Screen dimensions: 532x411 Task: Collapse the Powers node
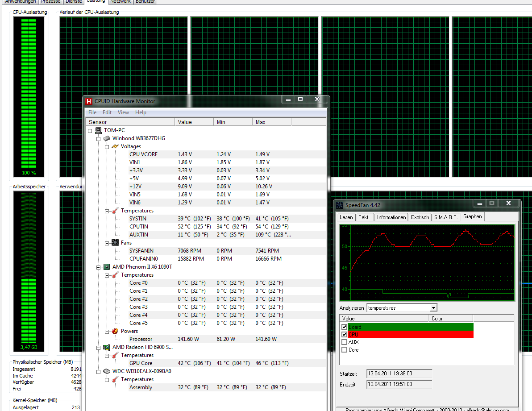(107, 331)
